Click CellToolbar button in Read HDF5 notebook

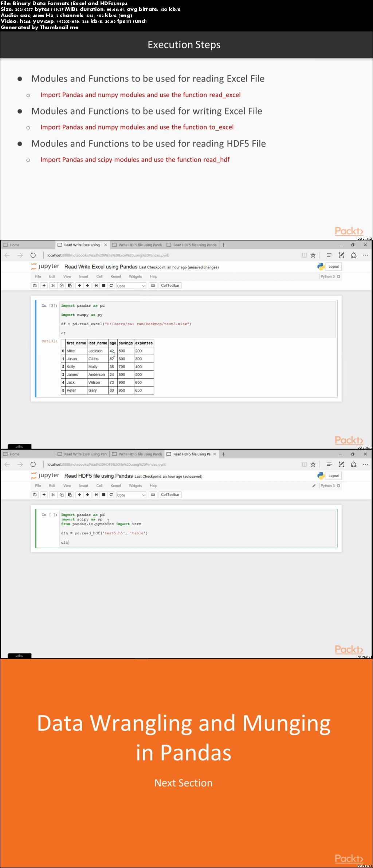pos(170,495)
